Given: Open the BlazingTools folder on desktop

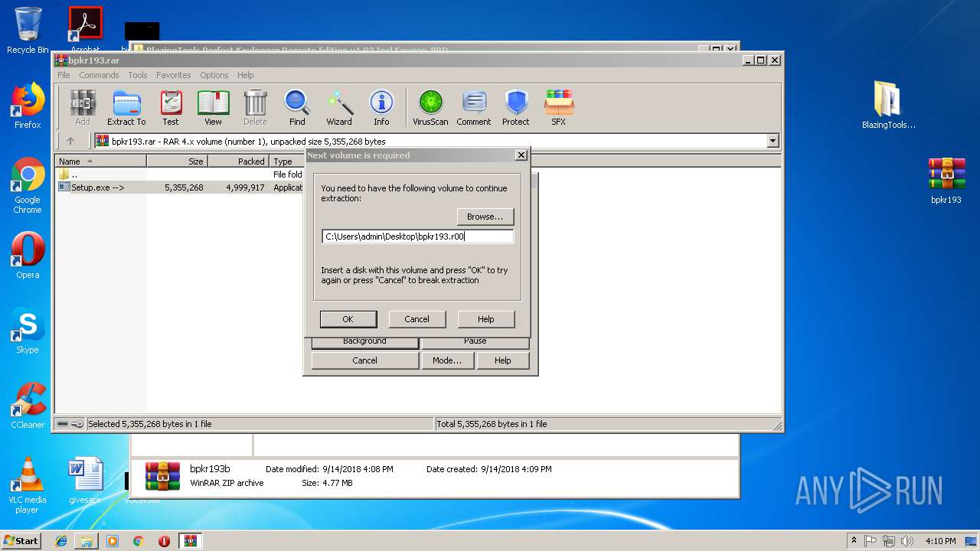Looking at the screenshot, I should [x=889, y=105].
